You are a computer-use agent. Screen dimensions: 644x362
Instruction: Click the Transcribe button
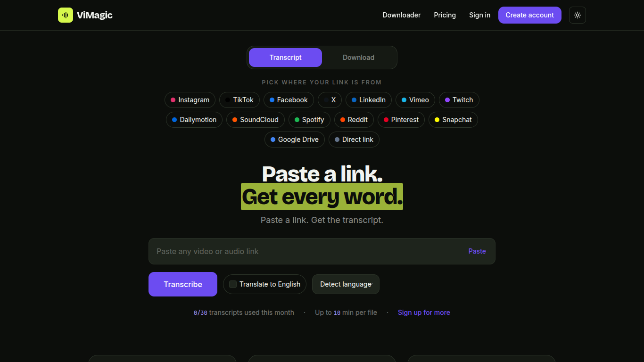[x=183, y=284]
